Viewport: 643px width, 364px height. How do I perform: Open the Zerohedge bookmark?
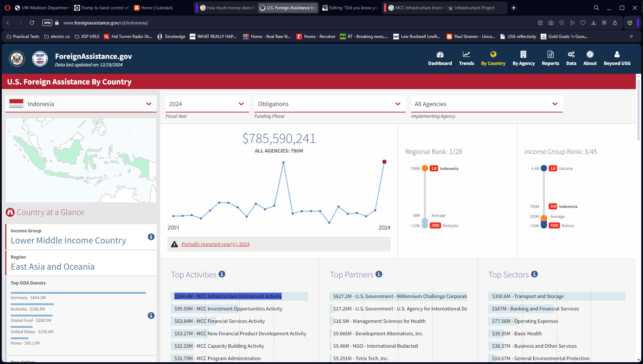pyautogui.click(x=171, y=37)
